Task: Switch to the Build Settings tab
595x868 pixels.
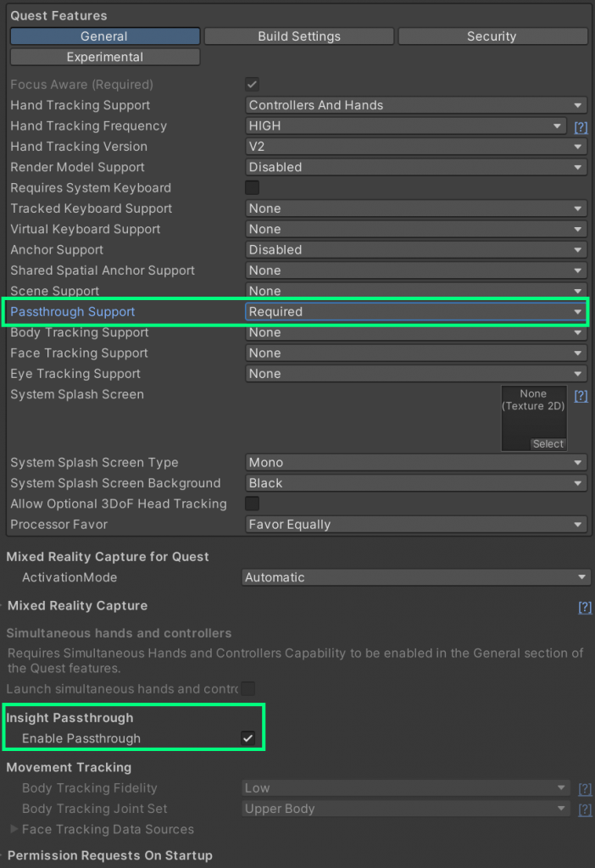Action: click(298, 36)
